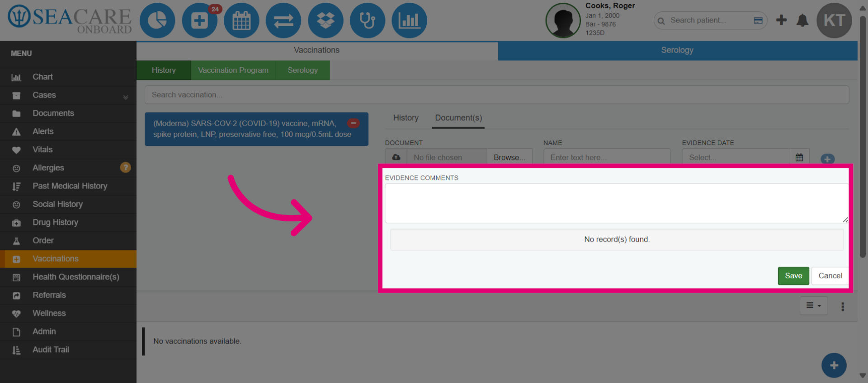Select the green History sub-tab
Image resolution: width=868 pixels, height=383 pixels.
164,70
